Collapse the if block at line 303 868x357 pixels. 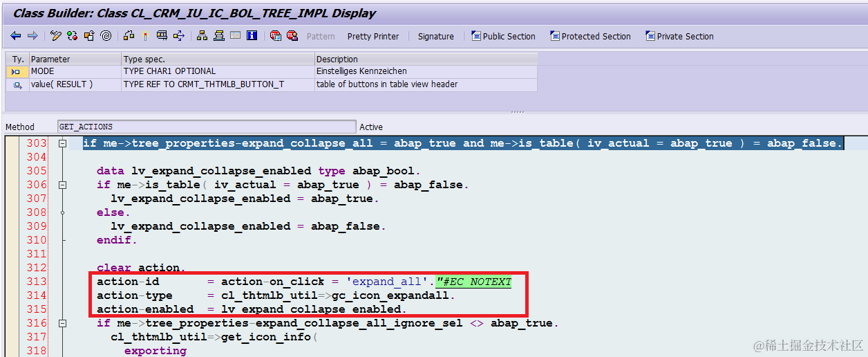point(63,143)
